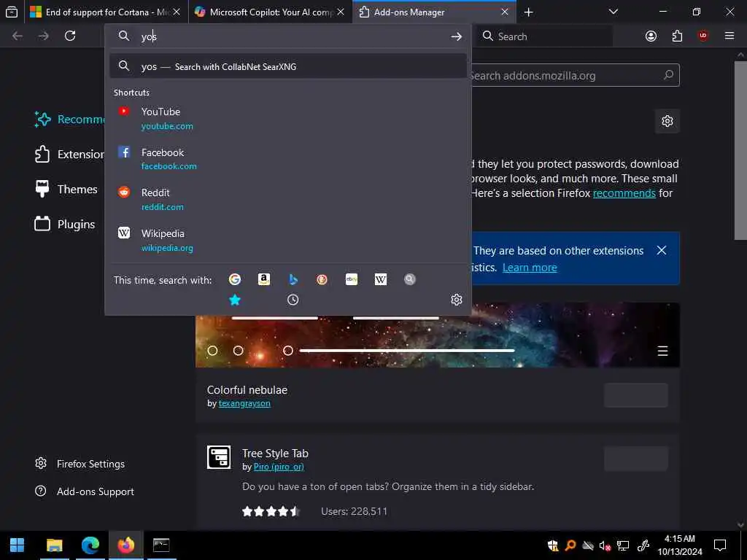Search with gray magnifier SearXNG icon
747x560 pixels.
410,279
